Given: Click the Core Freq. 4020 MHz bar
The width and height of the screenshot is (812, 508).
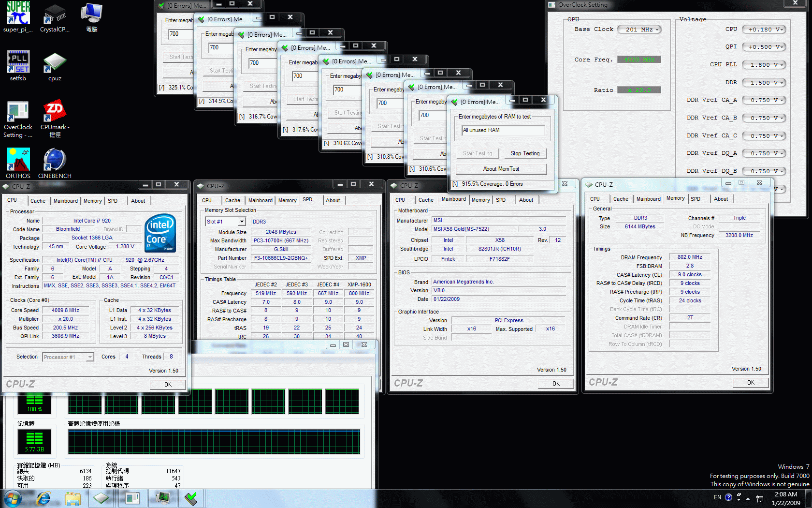Looking at the screenshot, I should point(639,60).
